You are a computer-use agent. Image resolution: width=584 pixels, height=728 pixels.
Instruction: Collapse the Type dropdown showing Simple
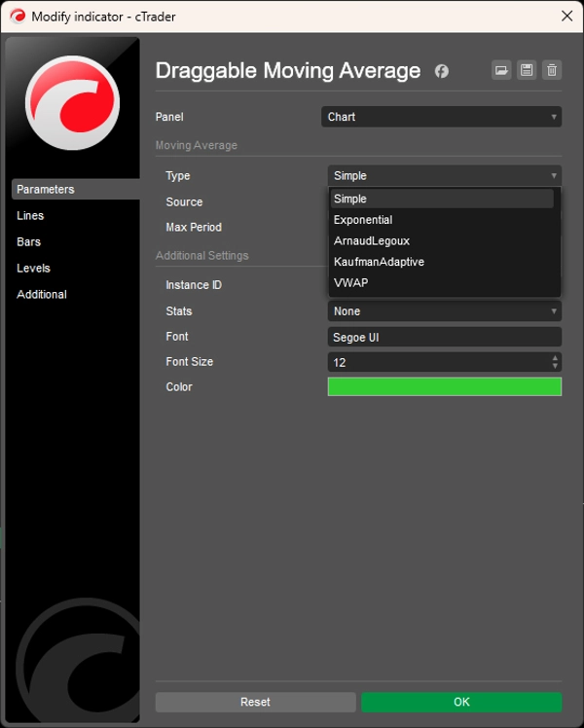[x=444, y=176]
